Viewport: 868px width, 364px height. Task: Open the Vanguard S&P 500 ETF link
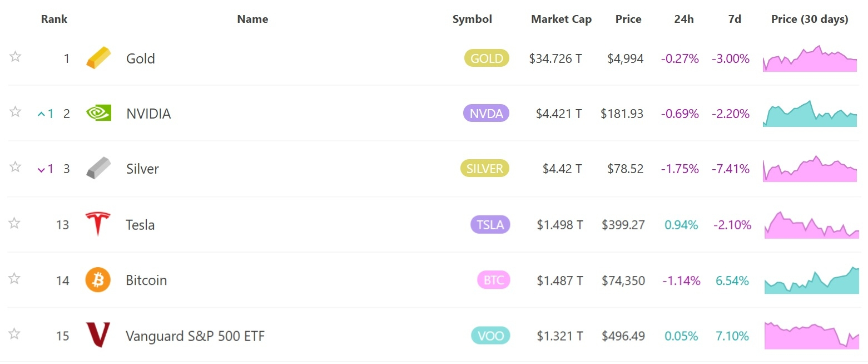(195, 336)
